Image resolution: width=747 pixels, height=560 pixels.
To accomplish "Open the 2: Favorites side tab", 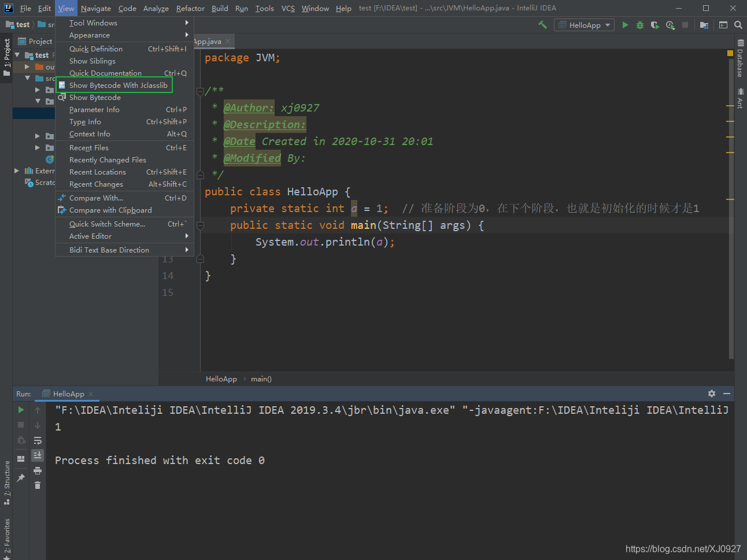I will coord(6,539).
